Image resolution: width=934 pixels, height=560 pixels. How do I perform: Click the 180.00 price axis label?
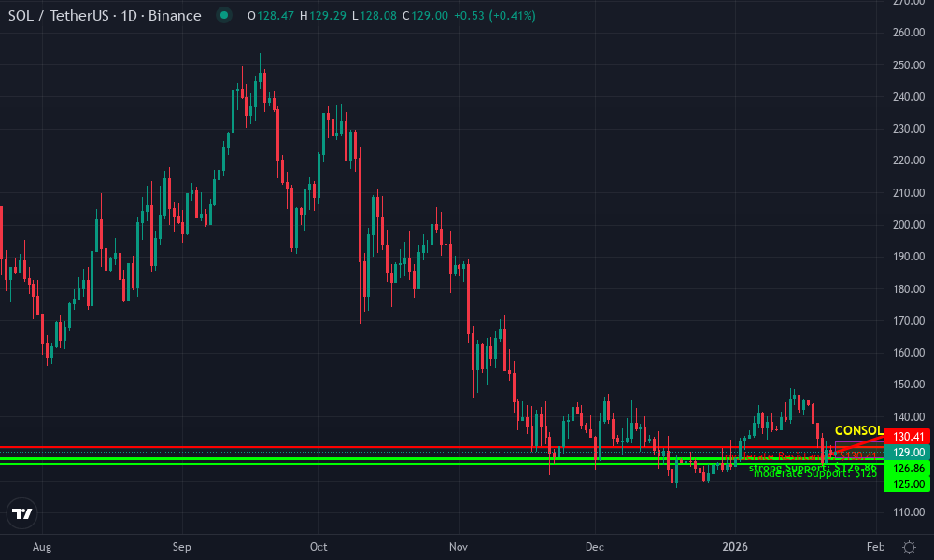click(909, 288)
